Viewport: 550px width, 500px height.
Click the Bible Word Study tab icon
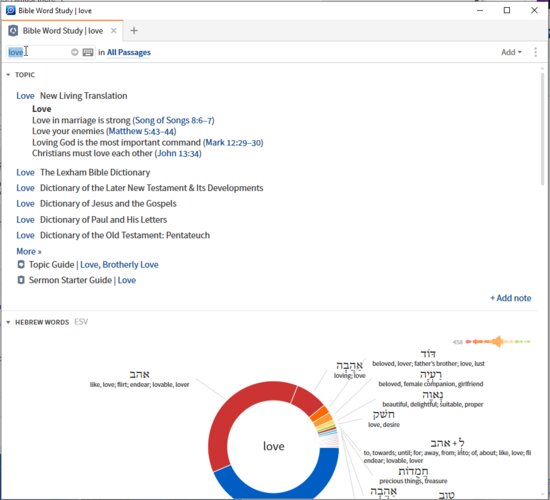tap(13, 31)
